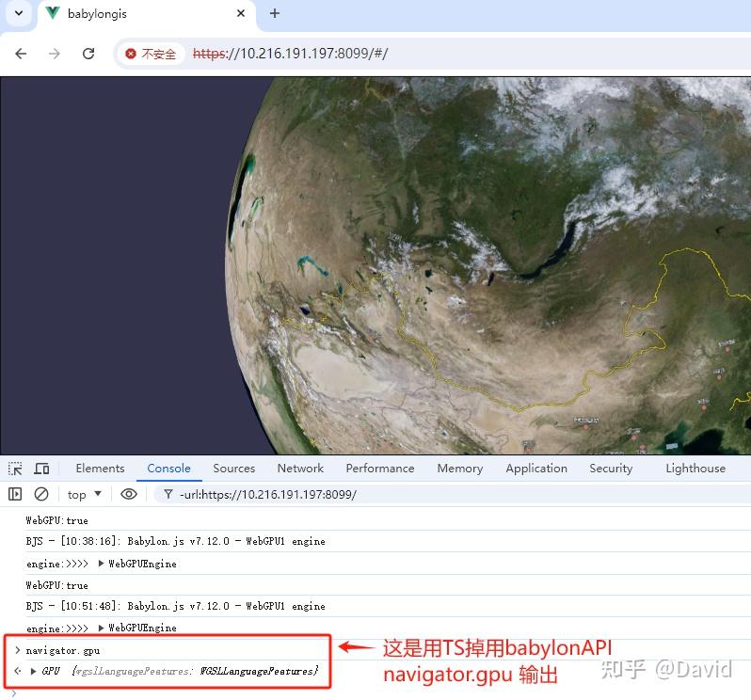Open the Elements panel
This screenshot has width=751, height=700.
tap(100, 469)
